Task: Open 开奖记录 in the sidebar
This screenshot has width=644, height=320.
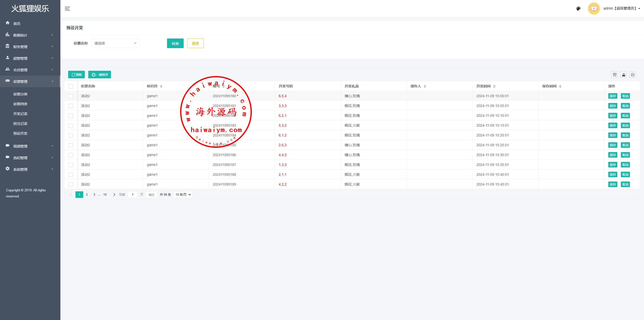Action: 20,114
